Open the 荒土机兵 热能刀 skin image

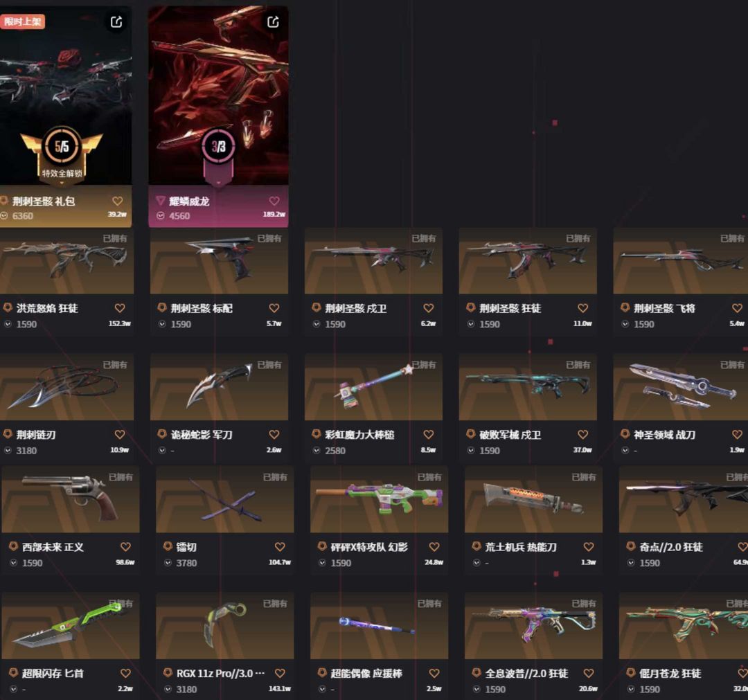[533, 500]
